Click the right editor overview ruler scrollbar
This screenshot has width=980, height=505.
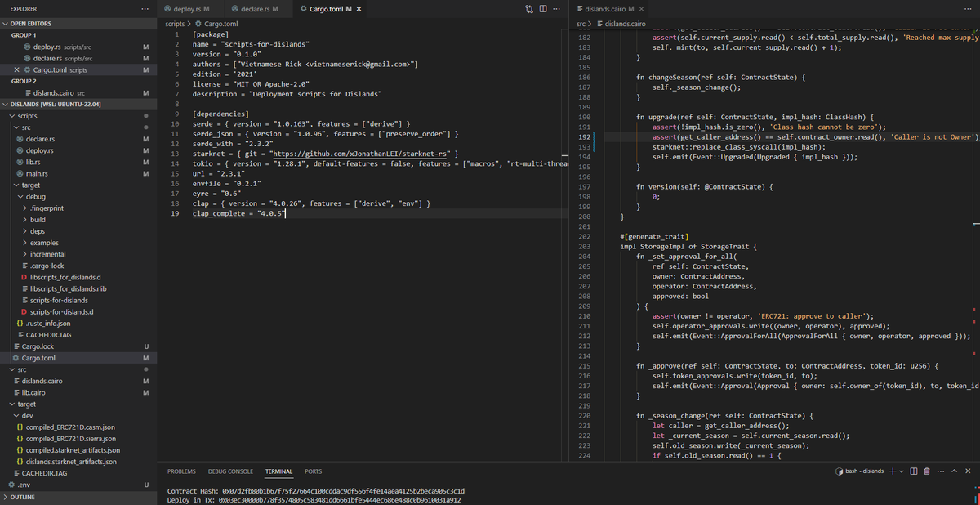(x=975, y=245)
